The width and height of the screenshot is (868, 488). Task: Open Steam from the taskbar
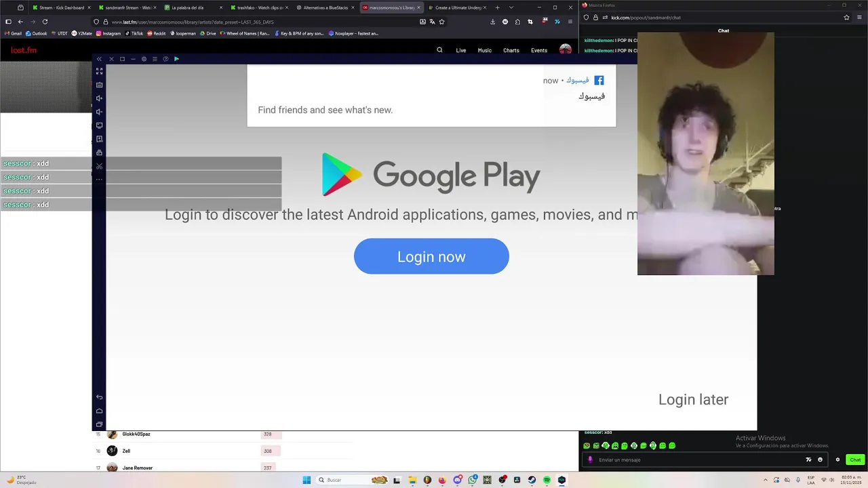[532, 480]
